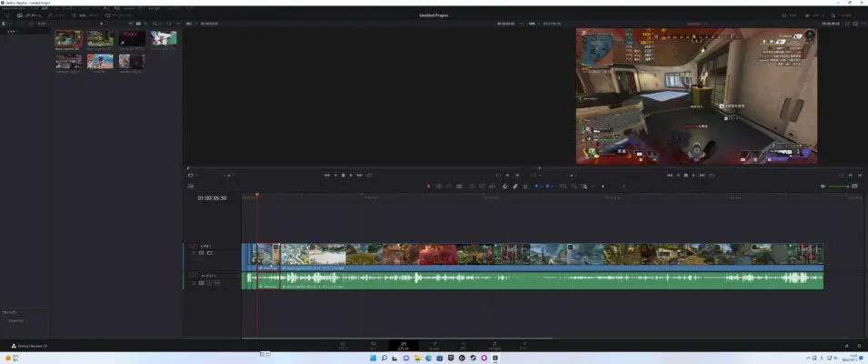Mute the Audio 1 track
Image resolution: width=868 pixels, height=364 pixels.
coord(217,283)
